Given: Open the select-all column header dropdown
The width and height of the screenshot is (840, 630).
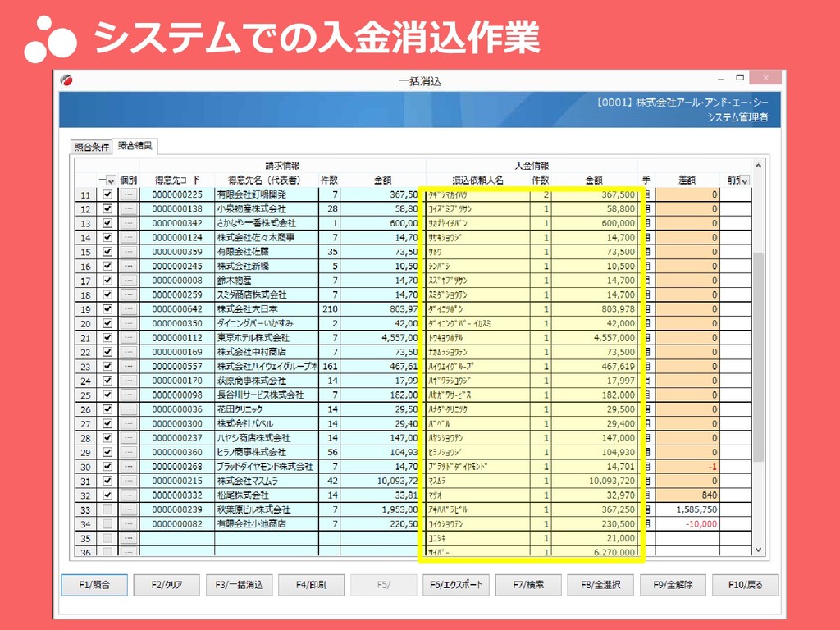Looking at the screenshot, I should pyautogui.click(x=111, y=181).
